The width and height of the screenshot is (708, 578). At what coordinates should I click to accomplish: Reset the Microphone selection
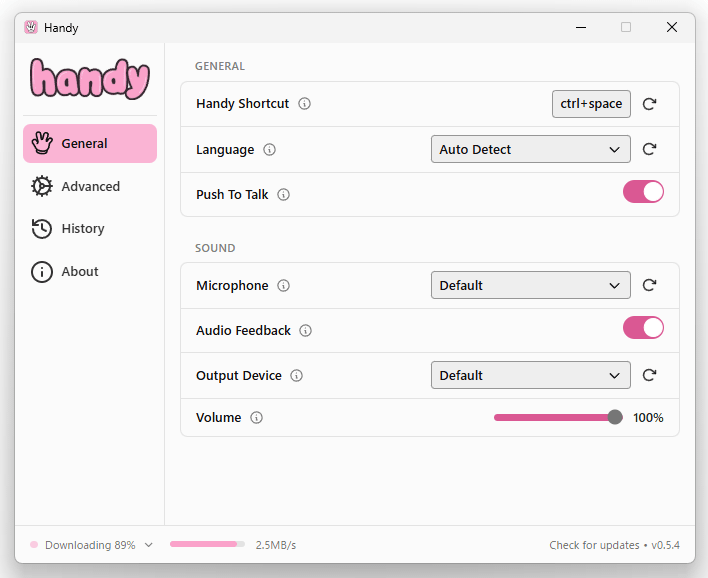649,285
